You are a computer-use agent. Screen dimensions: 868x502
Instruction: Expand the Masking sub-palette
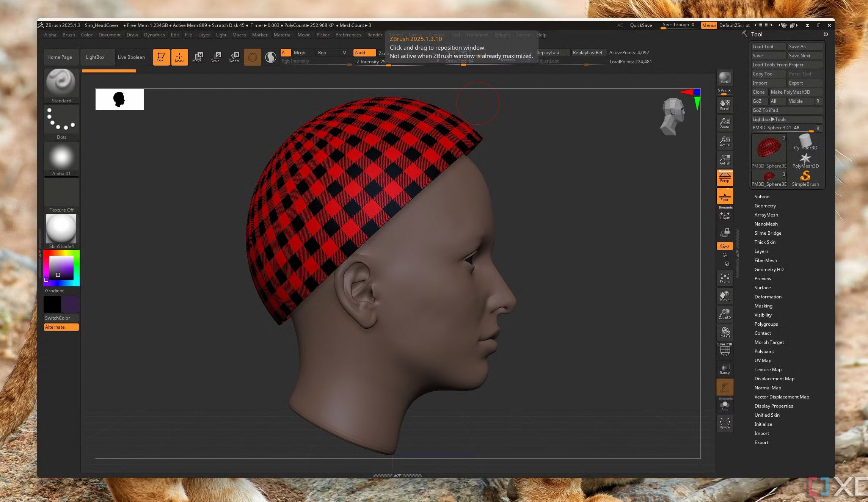763,306
